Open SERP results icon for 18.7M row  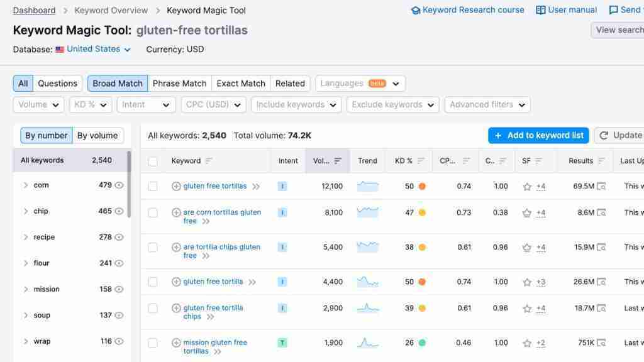(601, 308)
